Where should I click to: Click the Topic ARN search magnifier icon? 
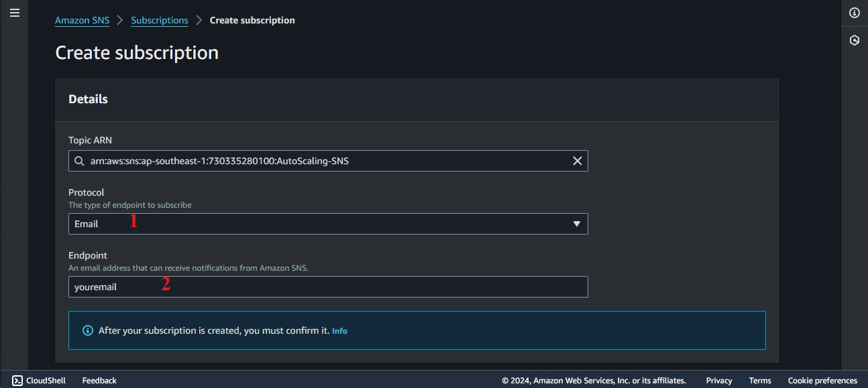(79, 161)
